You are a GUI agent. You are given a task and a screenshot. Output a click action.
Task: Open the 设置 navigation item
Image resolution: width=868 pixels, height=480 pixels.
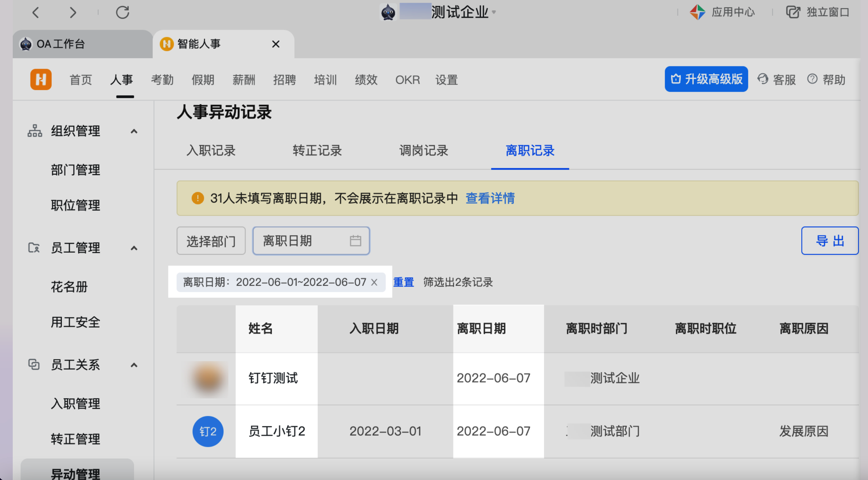click(446, 80)
